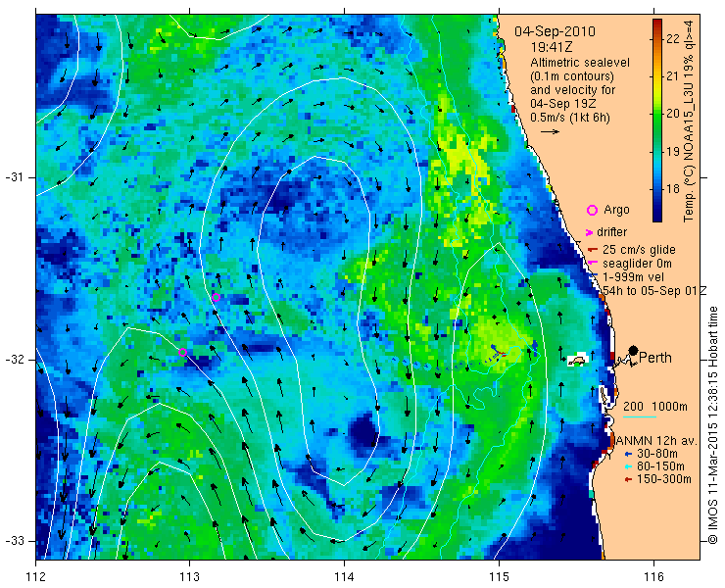Click the 'Perth' city label
This screenshot has height=588, width=725.
click(x=654, y=358)
